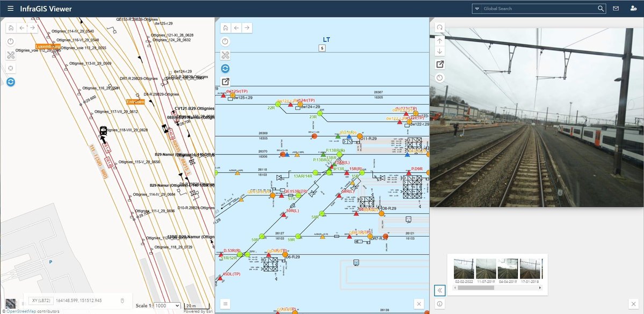Click the XY (LB72) coordinate button
The width and height of the screenshot is (644, 314).
coord(41,301)
